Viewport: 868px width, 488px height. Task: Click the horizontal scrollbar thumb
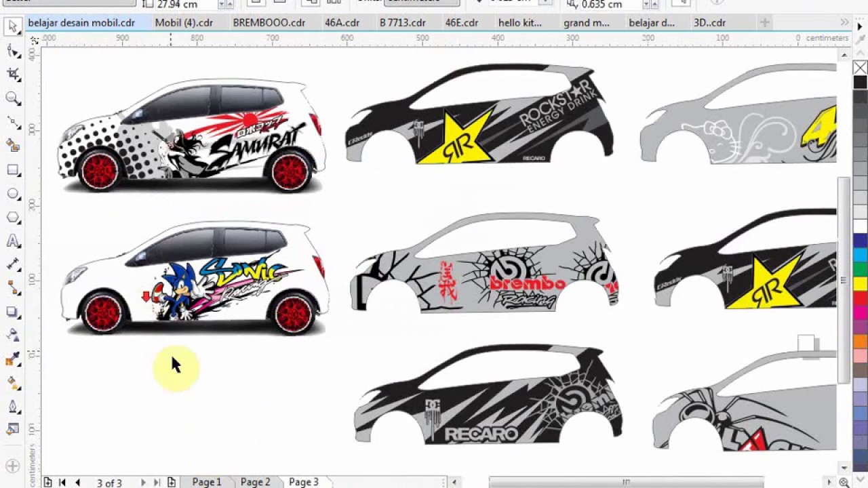click(626, 482)
